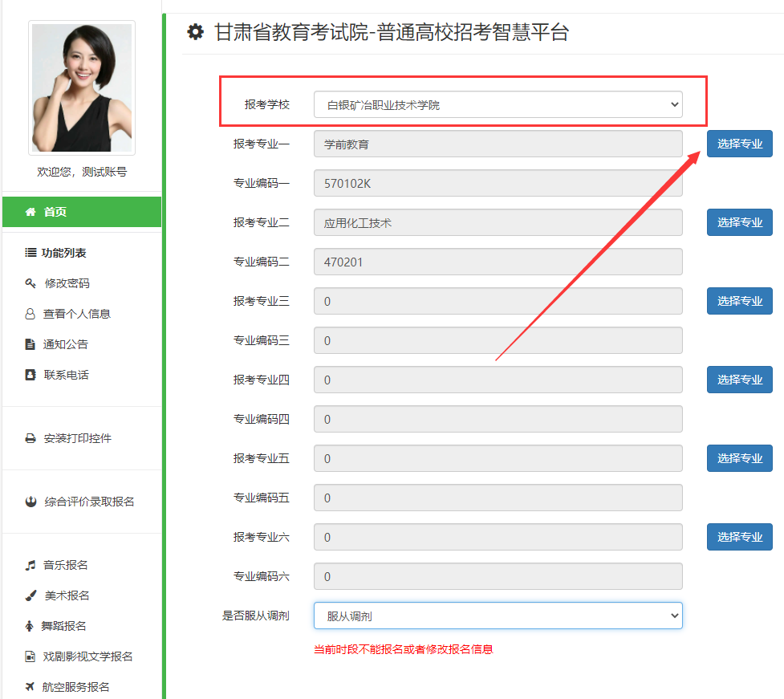
Task: Open 综合评价录取报名 menu item
Action: (x=89, y=502)
